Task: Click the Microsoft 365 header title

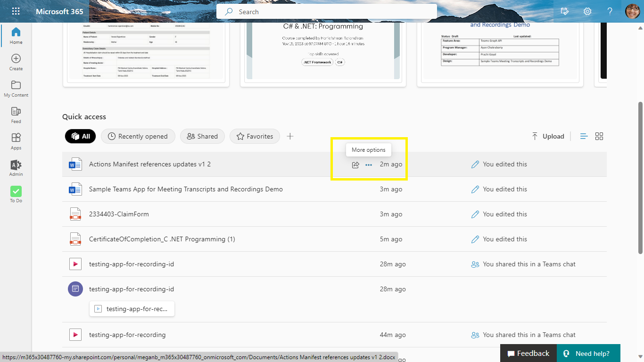Action: pyautogui.click(x=59, y=11)
